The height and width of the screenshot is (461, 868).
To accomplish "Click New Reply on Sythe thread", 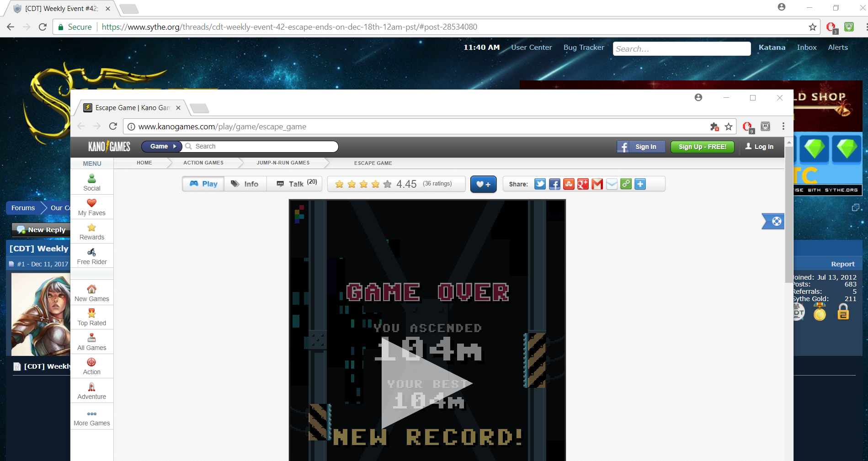I will click(41, 230).
